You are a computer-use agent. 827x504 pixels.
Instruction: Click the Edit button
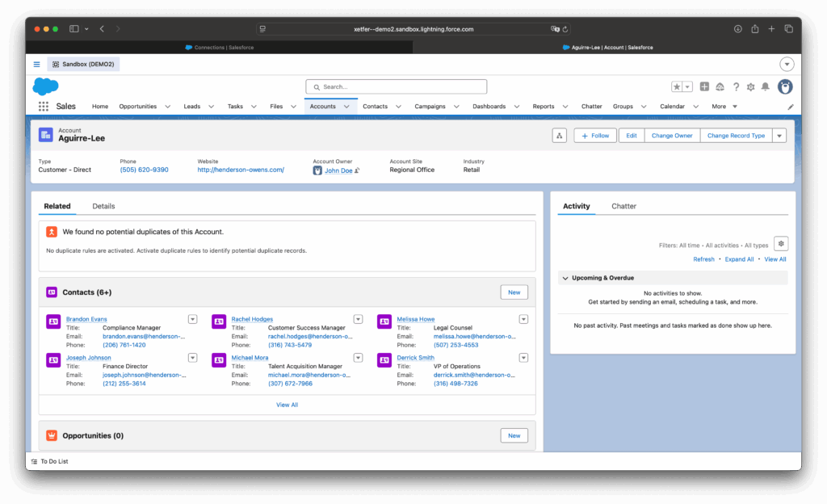632,136
